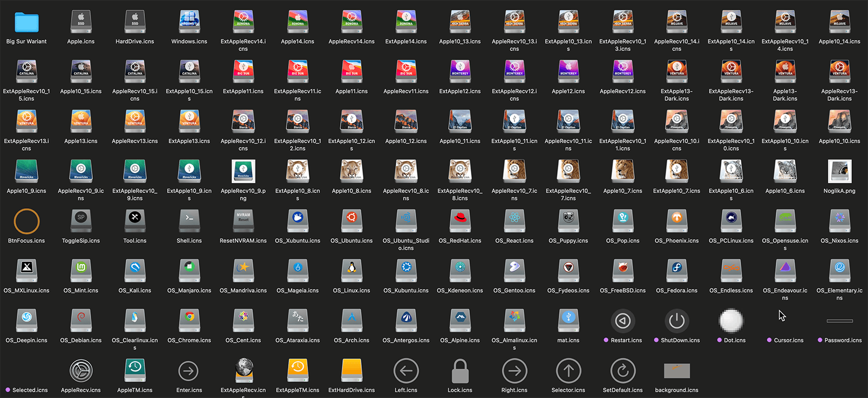Viewport: 868px width, 398px height.
Task: Select the ToggleSip.icns icon
Action: 81,221
